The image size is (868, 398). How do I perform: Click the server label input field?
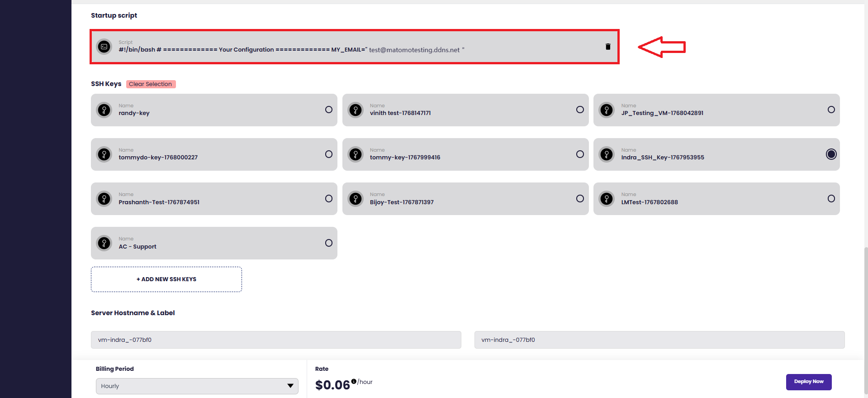point(659,340)
